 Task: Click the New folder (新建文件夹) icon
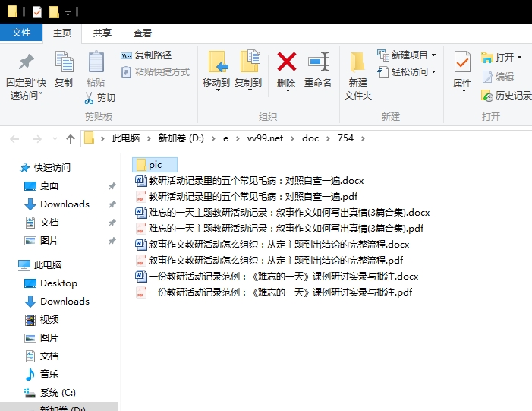(x=357, y=62)
